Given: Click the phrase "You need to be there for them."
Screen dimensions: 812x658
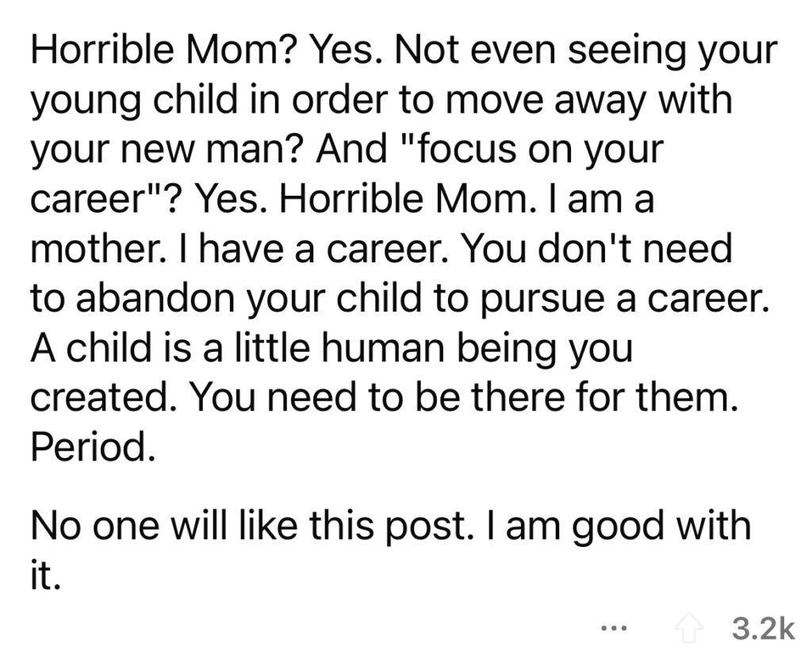Looking at the screenshot, I should pos(463,398).
